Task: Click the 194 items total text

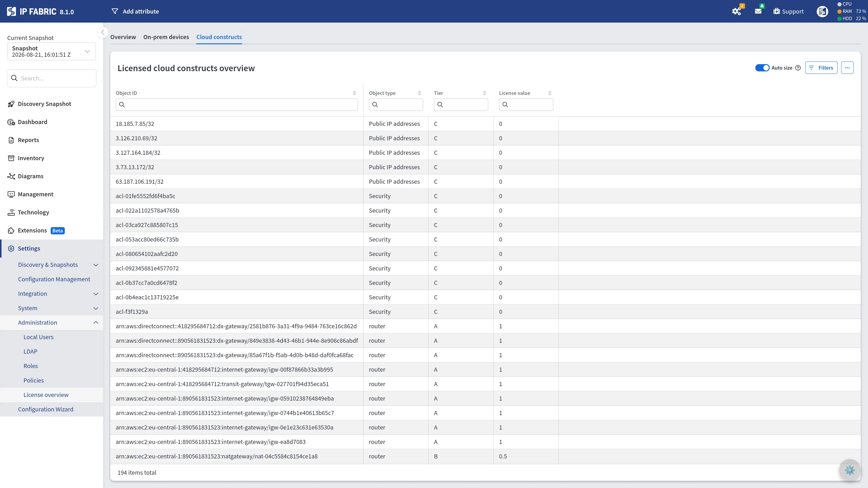Action: [x=137, y=472]
